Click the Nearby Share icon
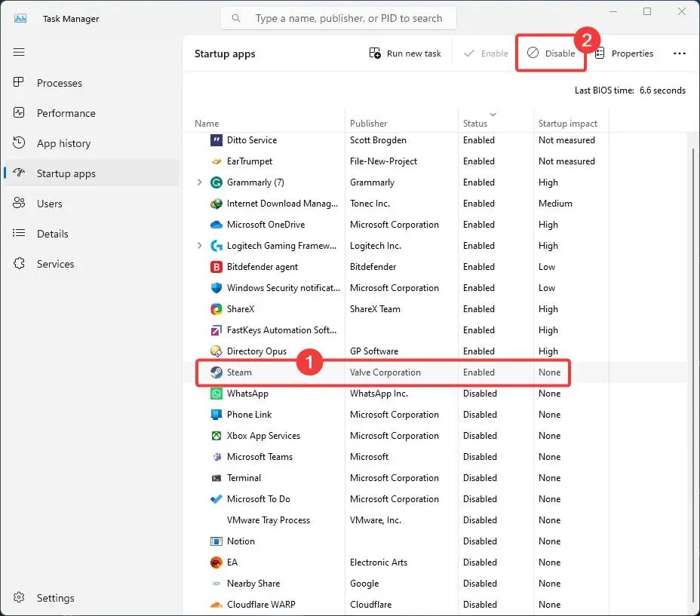Screen dimensions: 700x616 pyautogui.click(x=216, y=584)
